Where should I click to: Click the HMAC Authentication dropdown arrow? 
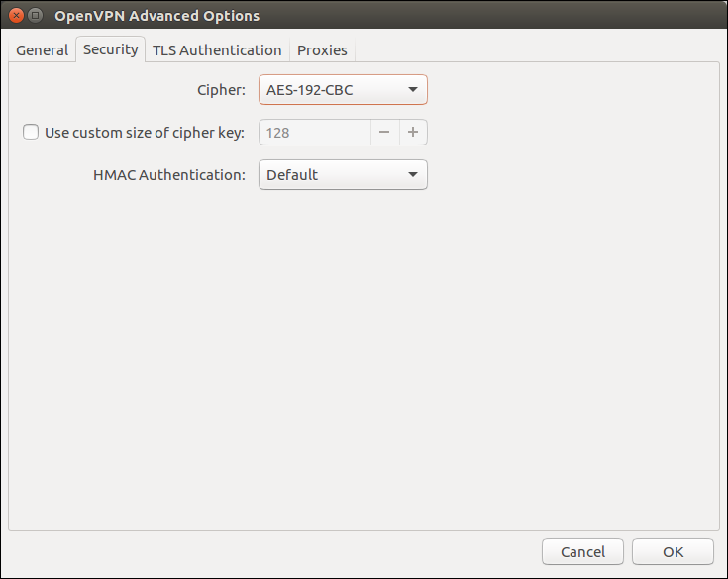pyautogui.click(x=413, y=175)
